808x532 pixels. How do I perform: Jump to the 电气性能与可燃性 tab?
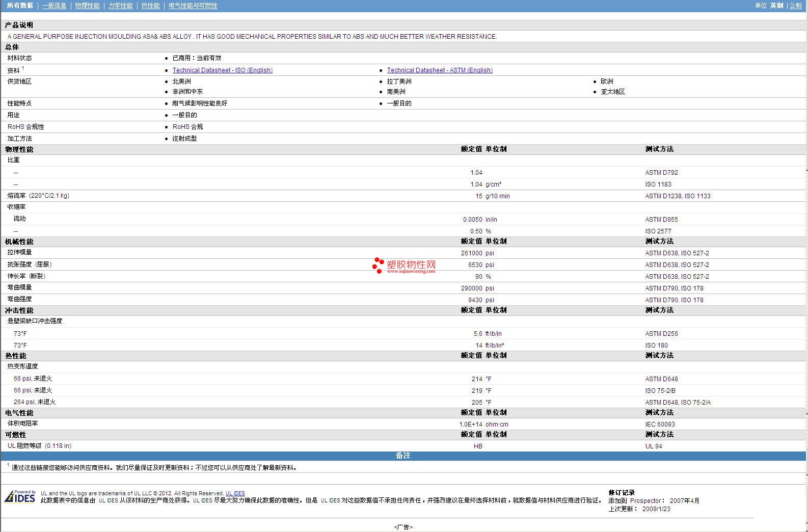pos(193,6)
